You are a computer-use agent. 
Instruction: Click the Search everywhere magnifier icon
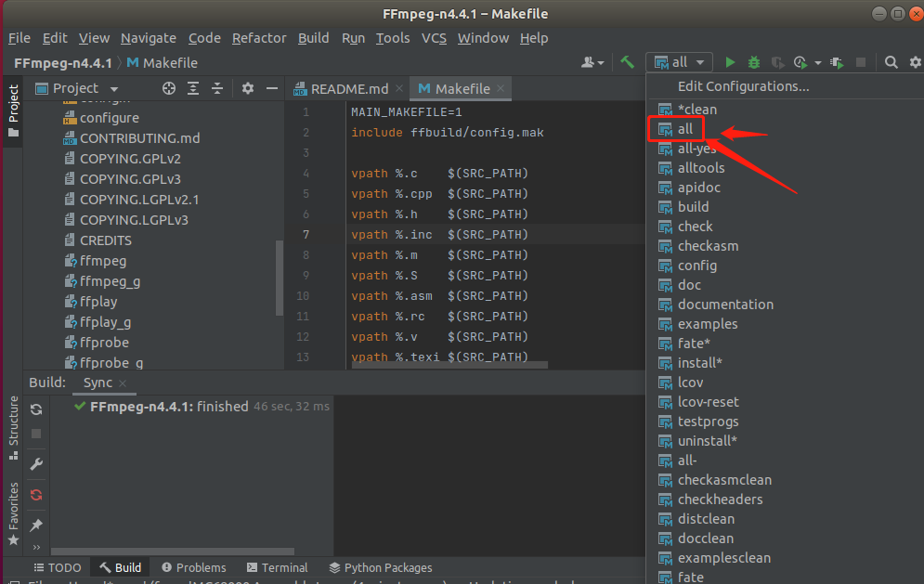(889, 61)
